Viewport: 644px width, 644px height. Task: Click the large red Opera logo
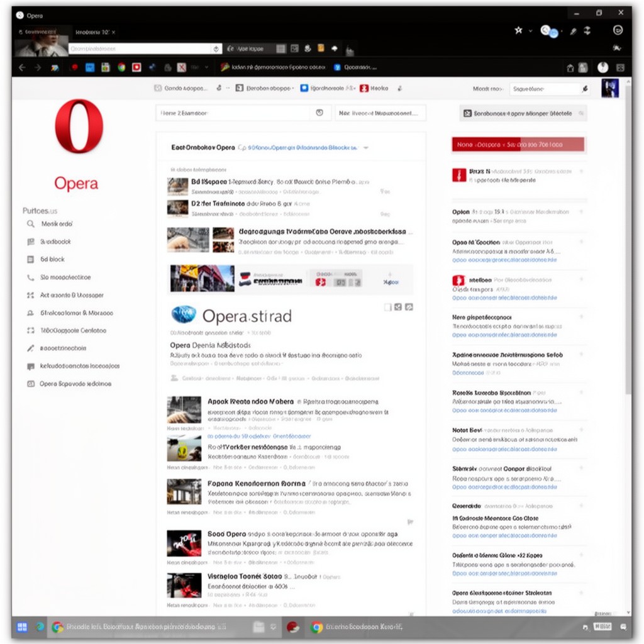coord(79,126)
